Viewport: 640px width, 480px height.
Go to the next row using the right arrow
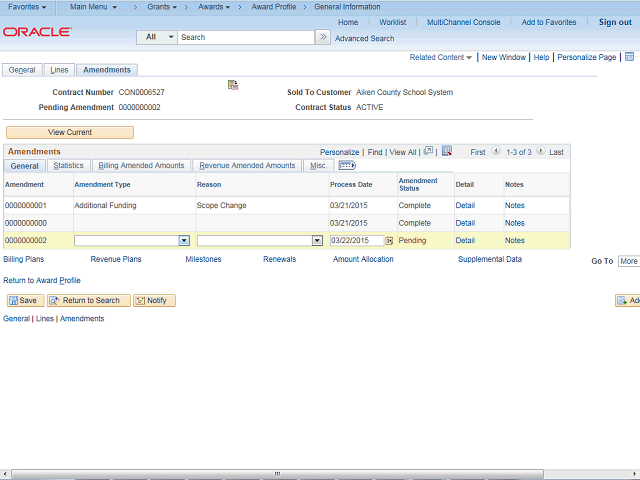point(540,151)
